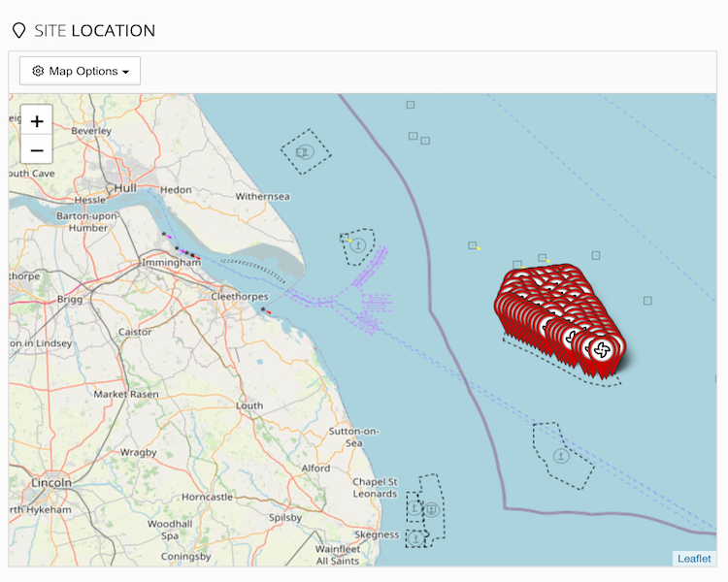Image resolution: width=728 pixels, height=582 pixels.
Task: Click the Lincoln city label
Action: coord(50,482)
